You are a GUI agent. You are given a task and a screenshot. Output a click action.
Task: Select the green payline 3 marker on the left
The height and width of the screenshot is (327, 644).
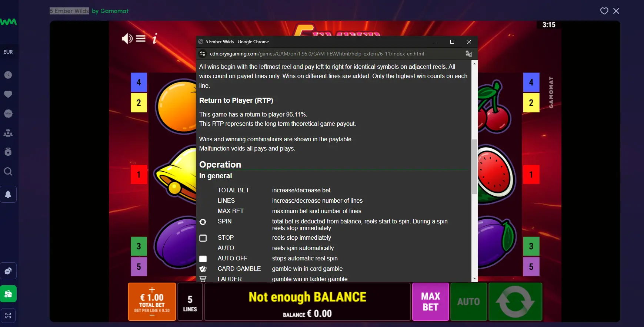point(139,246)
